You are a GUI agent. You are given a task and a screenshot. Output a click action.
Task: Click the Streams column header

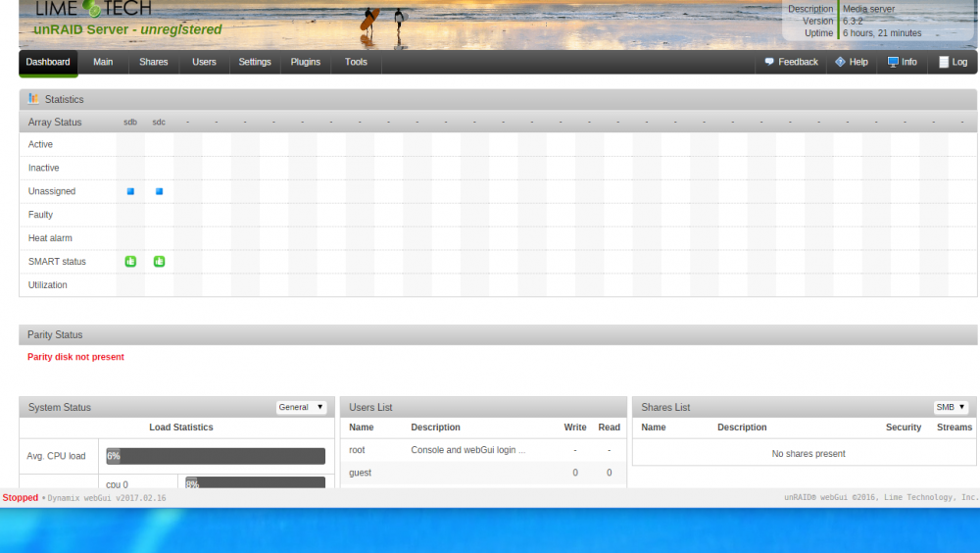tap(955, 427)
